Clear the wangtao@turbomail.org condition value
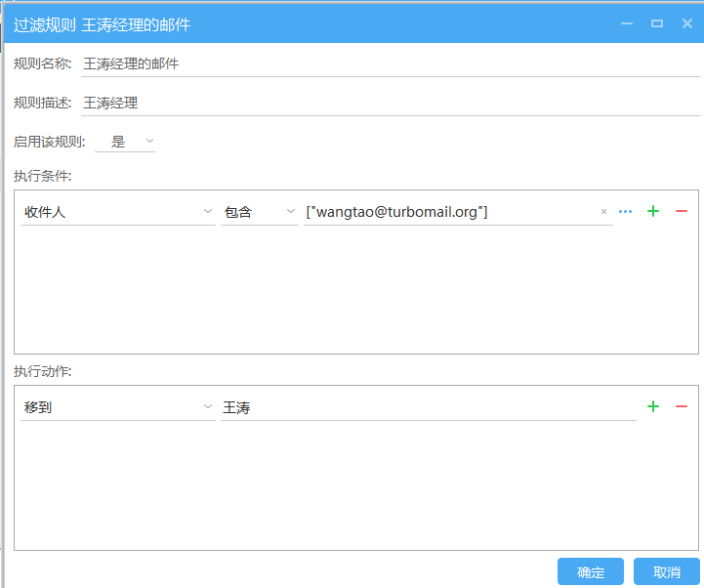Screen dimensions: 704x588 tap(603, 211)
